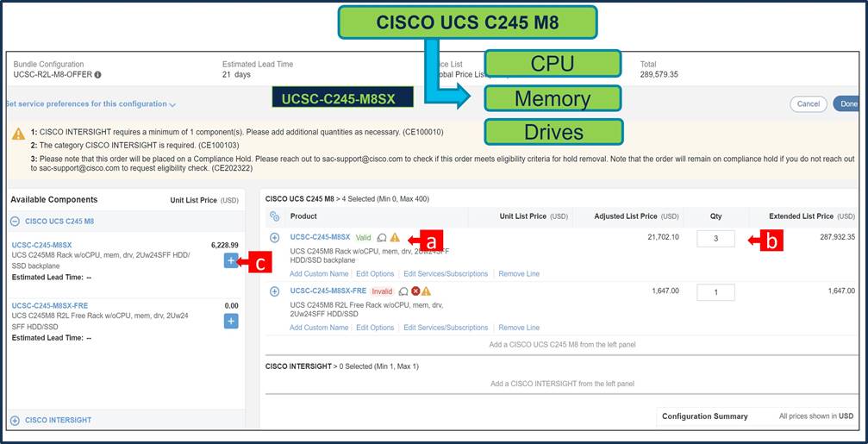
Task: Click the Configuration Summary heading
Action: (x=705, y=416)
